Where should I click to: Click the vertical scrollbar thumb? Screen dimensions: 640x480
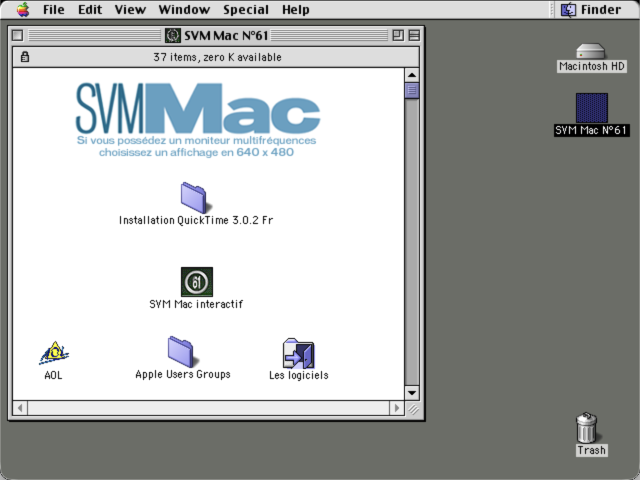(x=412, y=90)
